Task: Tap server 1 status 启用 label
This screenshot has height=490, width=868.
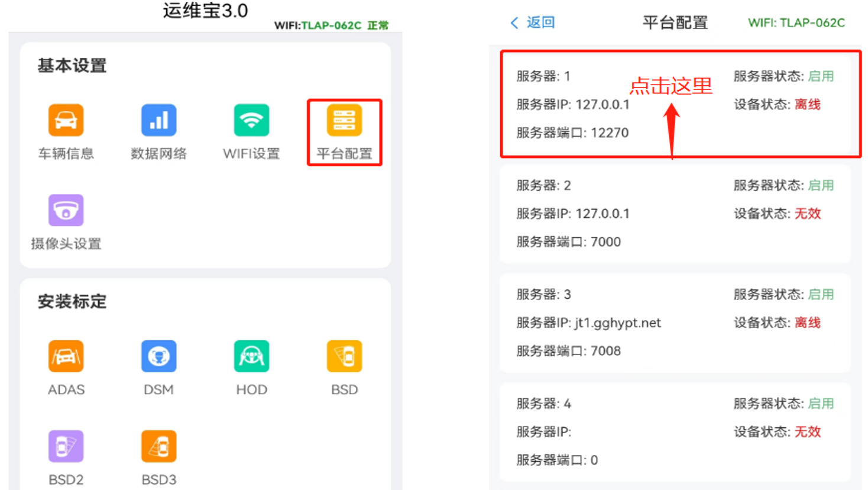Action: pos(821,76)
